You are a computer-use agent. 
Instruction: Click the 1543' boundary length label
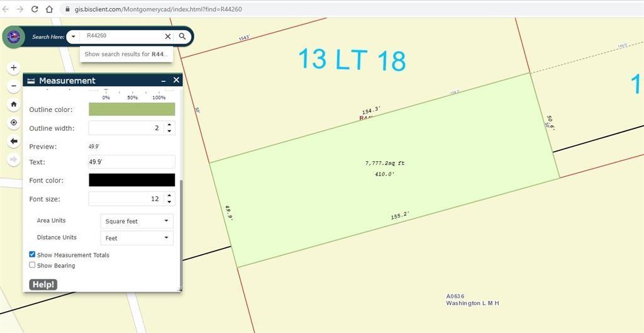pos(244,38)
